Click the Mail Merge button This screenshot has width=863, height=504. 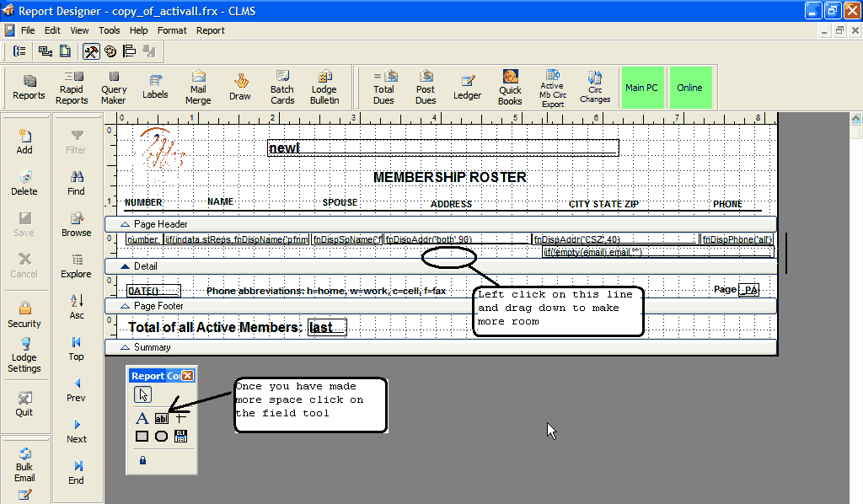coord(198,88)
